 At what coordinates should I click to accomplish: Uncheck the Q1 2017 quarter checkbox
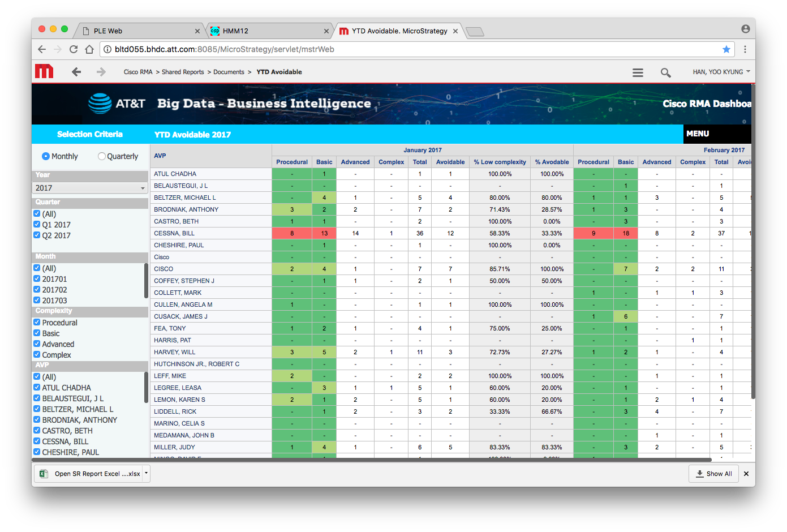tap(37, 225)
